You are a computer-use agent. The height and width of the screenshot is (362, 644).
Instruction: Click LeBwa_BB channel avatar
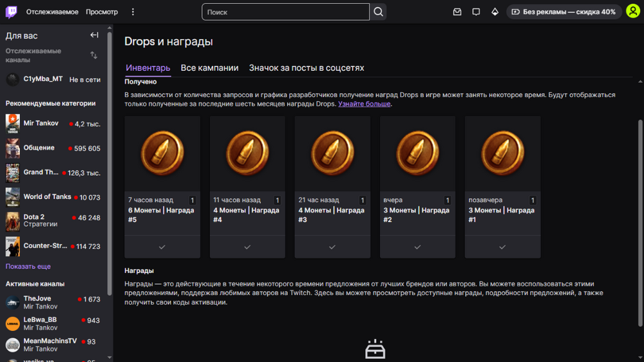click(x=13, y=324)
